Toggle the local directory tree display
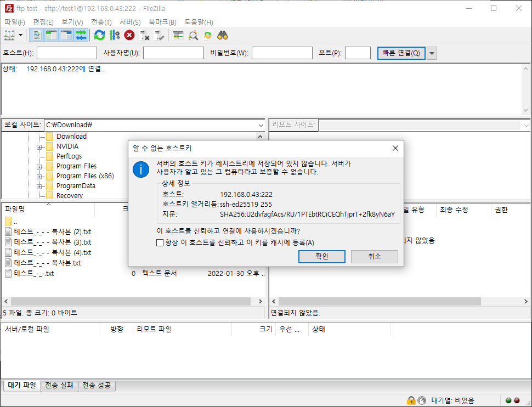The height and width of the screenshot is (407, 532). coord(51,35)
